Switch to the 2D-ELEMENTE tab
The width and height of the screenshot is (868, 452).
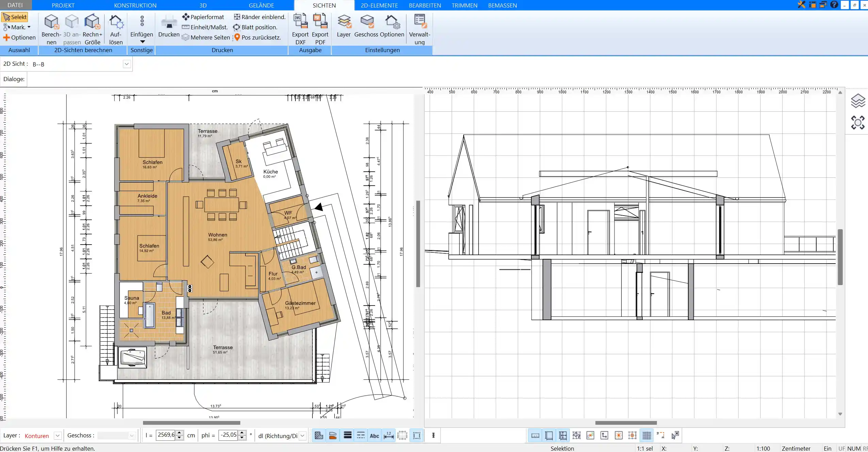379,5
